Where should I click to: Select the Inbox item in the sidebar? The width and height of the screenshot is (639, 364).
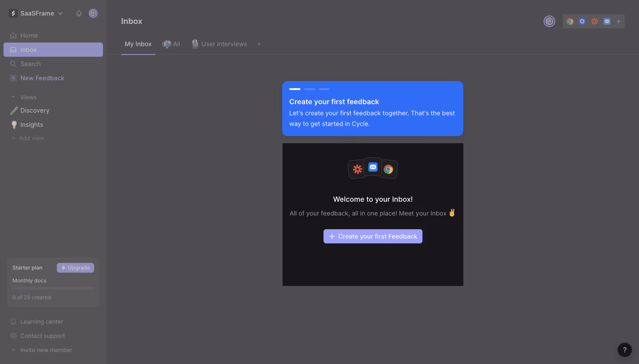[53, 50]
